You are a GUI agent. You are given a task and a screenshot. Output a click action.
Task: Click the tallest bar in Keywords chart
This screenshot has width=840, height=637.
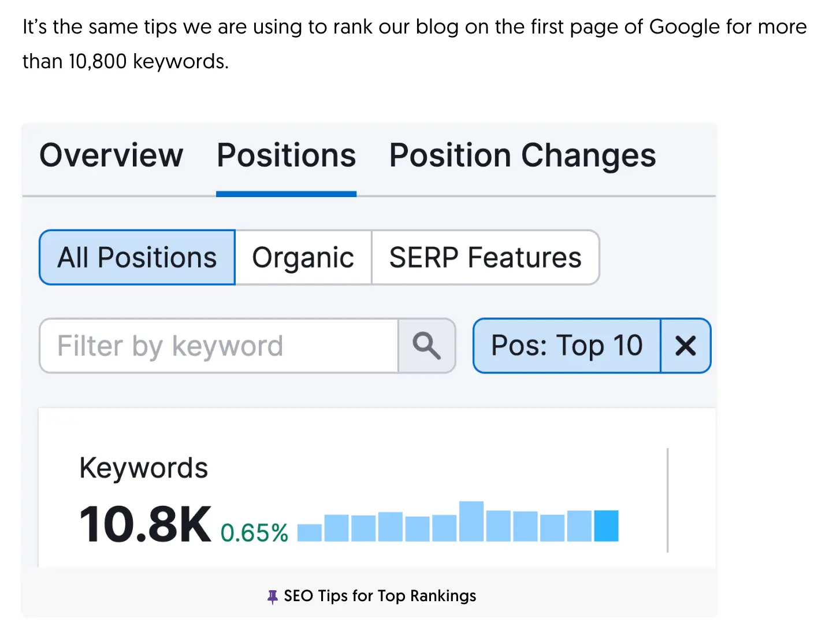(x=471, y=521)
